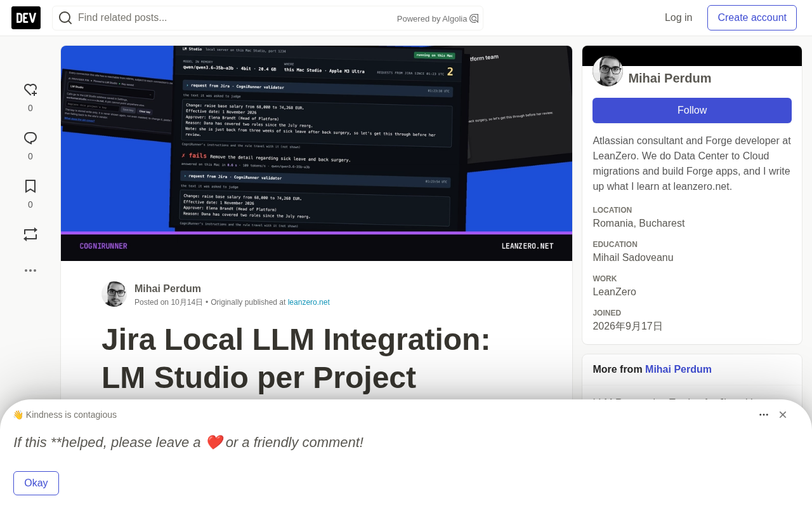Follow Mihai Perdum
Image resolution: width=812 pixels, height=508 pixels.
coord(692,110)
